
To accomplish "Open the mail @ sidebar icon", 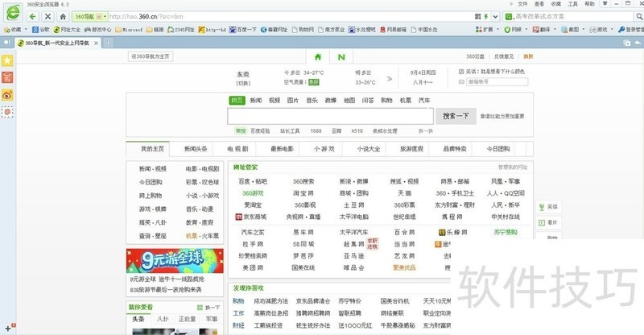I will click(7, 112).
